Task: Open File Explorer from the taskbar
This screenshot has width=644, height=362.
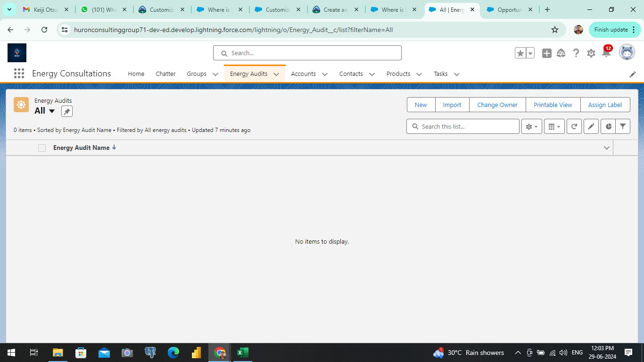Action: pyautogui.click(x=58, y=353)
